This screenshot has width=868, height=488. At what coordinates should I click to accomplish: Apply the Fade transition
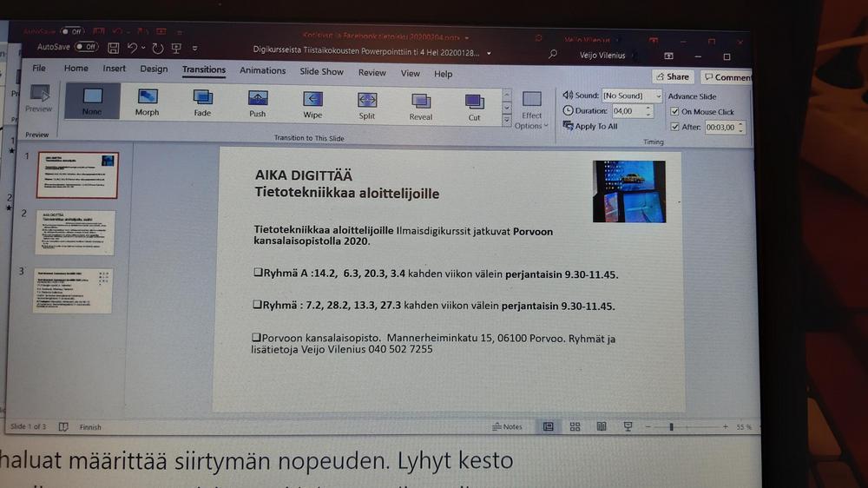[x=202, y=102]
